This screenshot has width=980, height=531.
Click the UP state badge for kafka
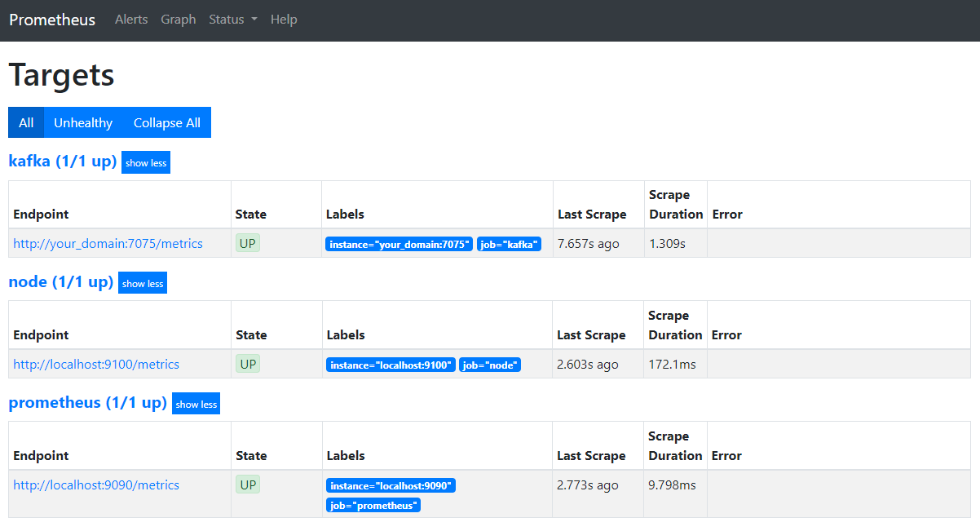coord(248,243)
